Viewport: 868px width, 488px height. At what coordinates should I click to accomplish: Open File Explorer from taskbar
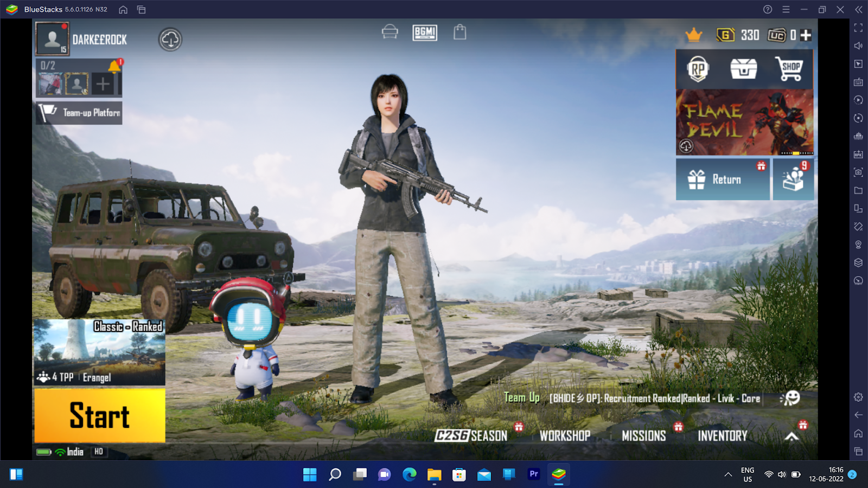tap(434, 474)
